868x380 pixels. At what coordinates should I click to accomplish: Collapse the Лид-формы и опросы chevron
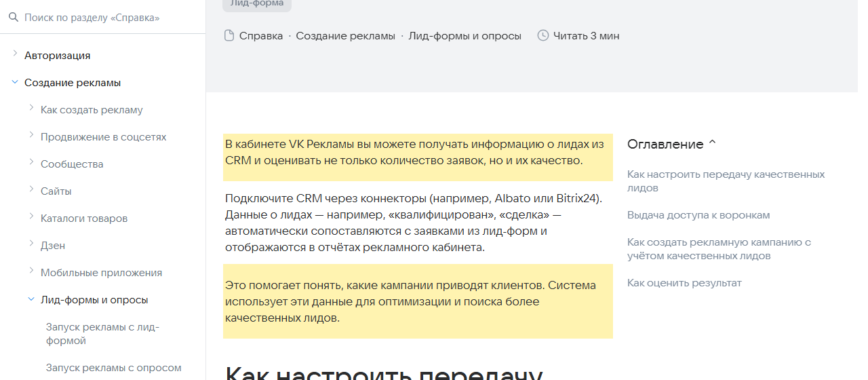click(x=31, y=299)
